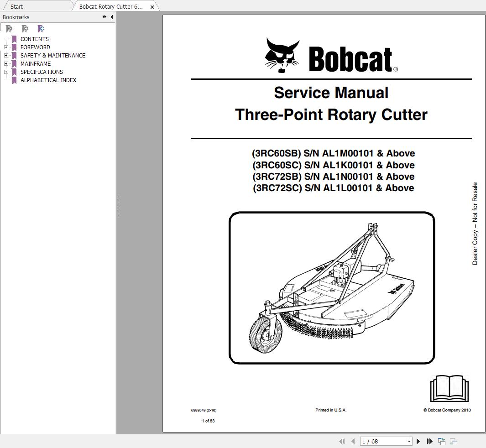
Task: Click the collapse all bookmarks icon
Action: coord(9,29)
